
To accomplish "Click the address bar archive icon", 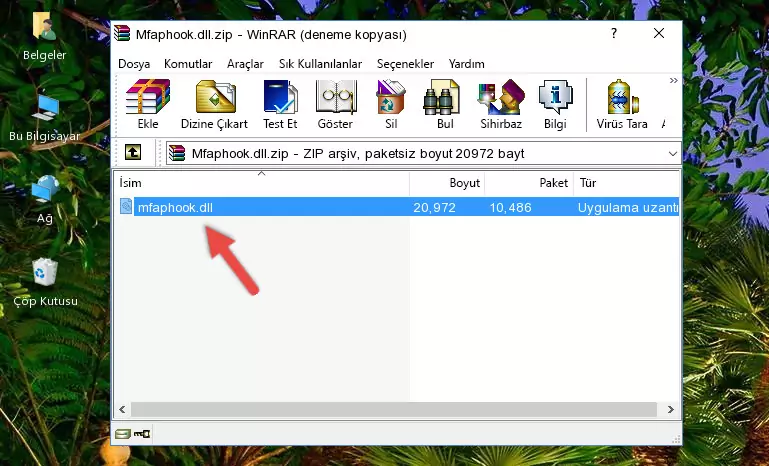I will [x=177, y=153].
